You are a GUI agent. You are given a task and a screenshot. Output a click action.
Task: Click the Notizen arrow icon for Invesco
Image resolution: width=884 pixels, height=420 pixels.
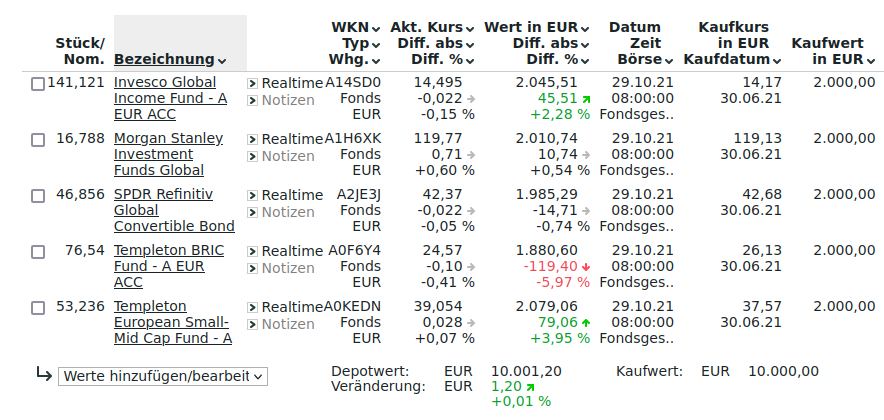pyautogui.click(x=253, y=100)
